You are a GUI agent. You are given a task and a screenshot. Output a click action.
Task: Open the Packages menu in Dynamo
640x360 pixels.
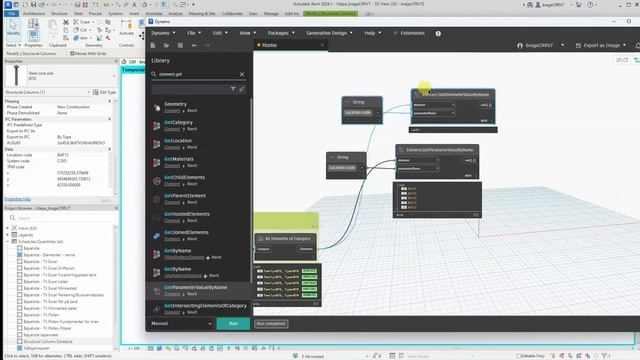tap(281, 33)
